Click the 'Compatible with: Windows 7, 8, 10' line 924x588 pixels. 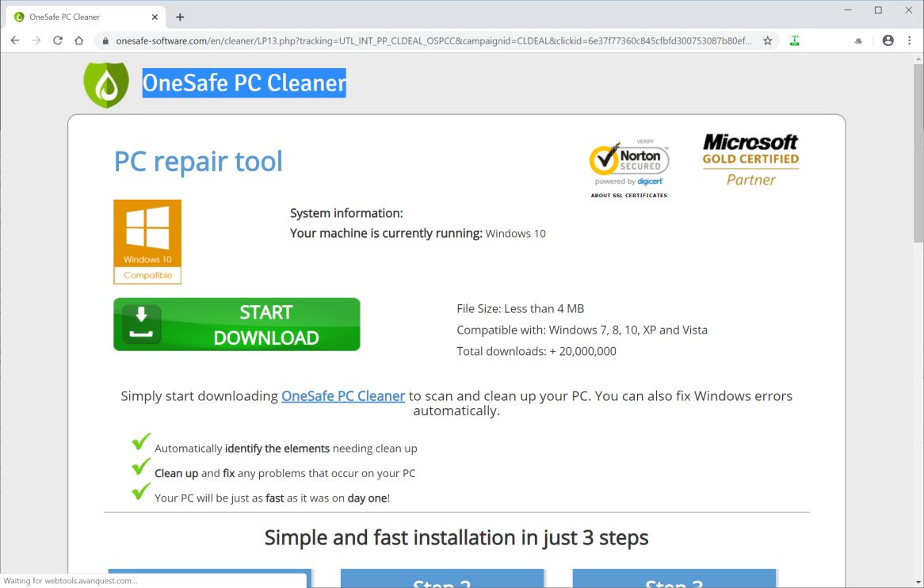click(582, 330)
